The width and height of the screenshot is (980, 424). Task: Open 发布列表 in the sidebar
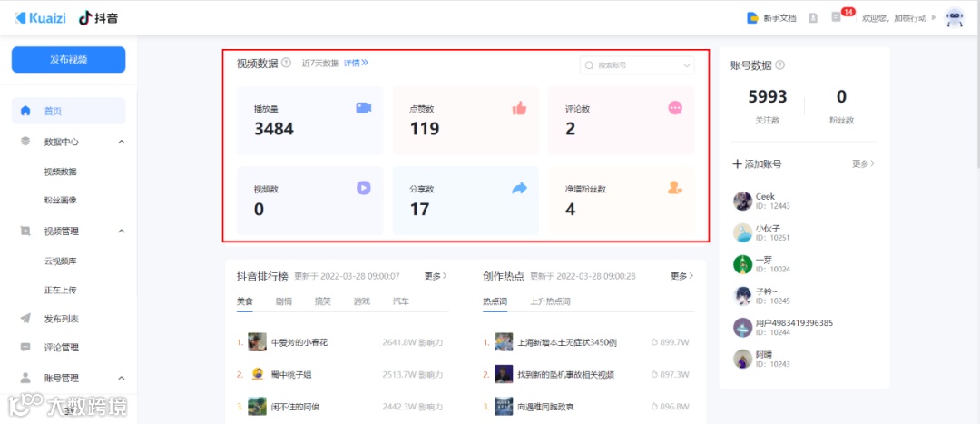coord(62,319)
